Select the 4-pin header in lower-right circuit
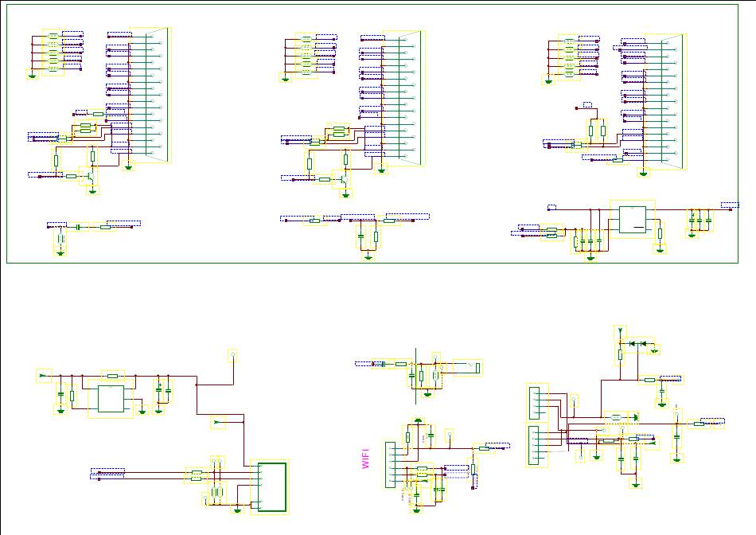The image size is (756, 535). point(534,403)
